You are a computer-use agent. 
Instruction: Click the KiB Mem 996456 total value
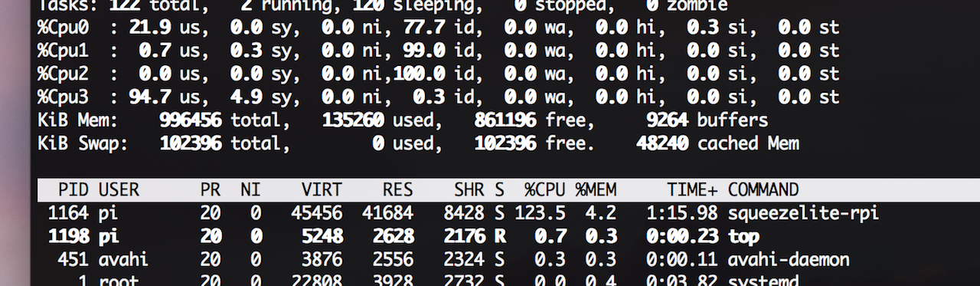pos(191,120)
